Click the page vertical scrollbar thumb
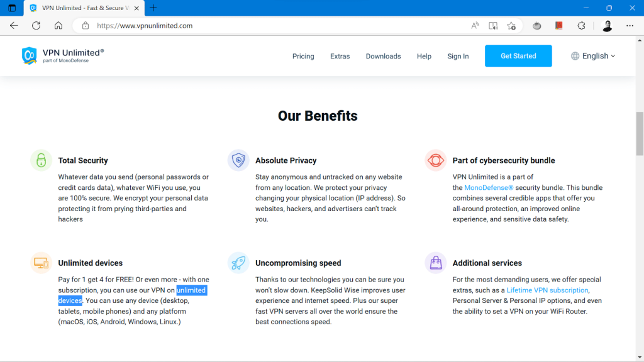 coord(640,133)
